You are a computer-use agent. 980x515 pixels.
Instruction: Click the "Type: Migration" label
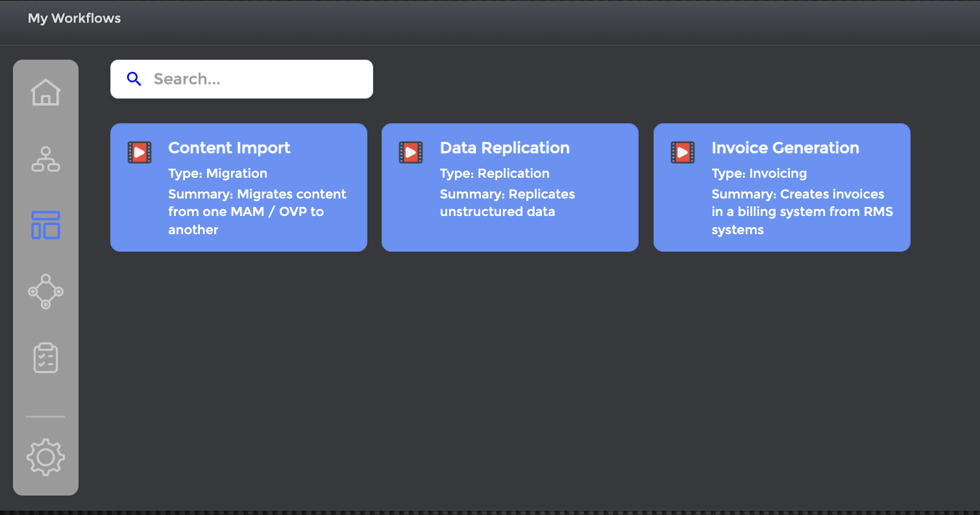[217, 173]
